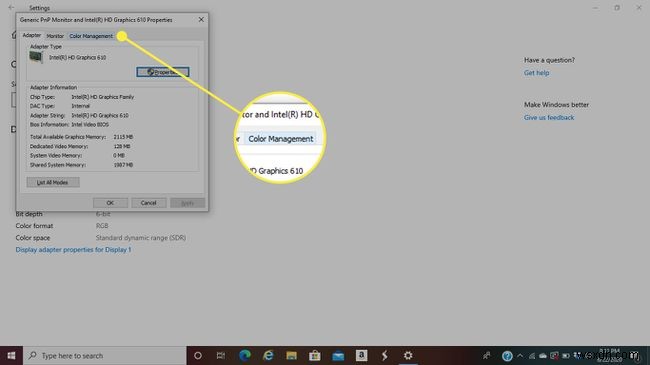Click the greyed Apply button
This screenshot has height=365, width=650.
(x=187, y=203)
